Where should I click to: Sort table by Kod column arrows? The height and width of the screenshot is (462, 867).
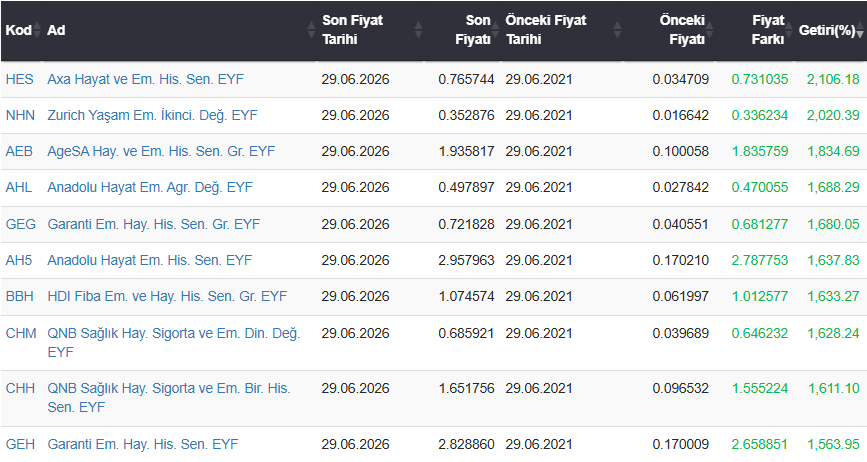coord(37,30)
